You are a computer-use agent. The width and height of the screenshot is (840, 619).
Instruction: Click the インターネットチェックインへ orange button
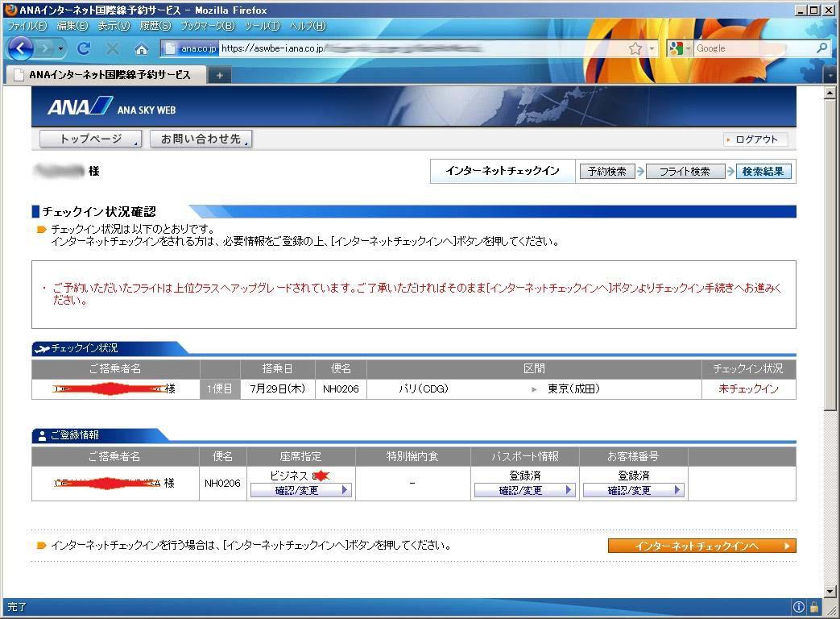[701, 546]
